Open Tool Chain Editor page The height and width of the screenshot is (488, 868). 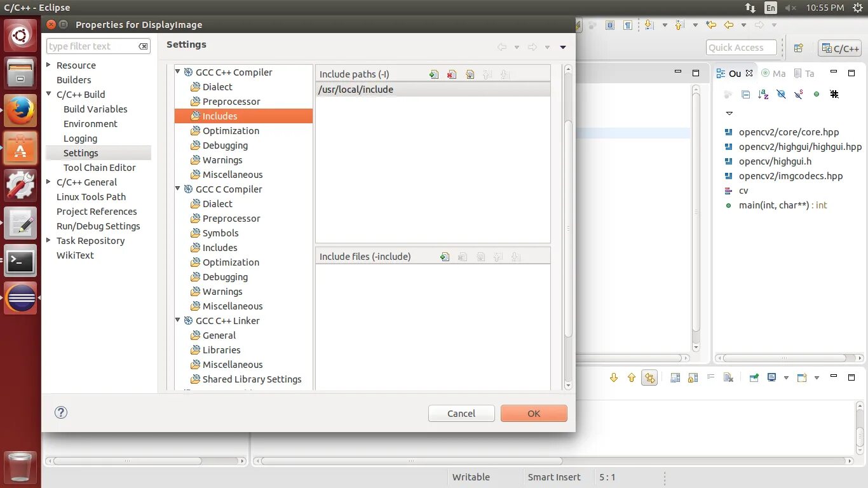click(100, 168)
